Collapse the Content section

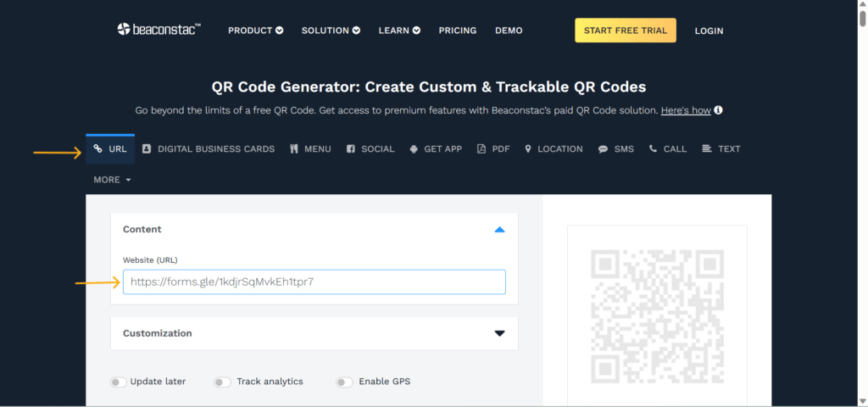click(x=499, y=229)
